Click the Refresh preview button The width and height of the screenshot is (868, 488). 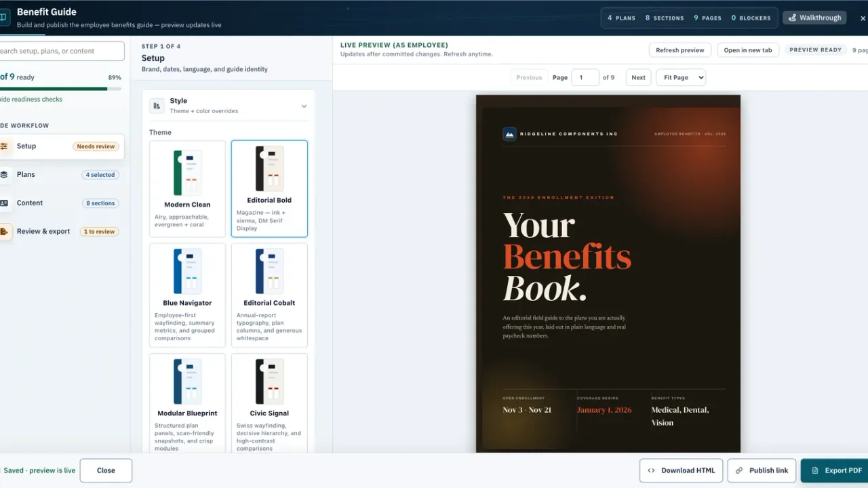(x=679, y=50)
